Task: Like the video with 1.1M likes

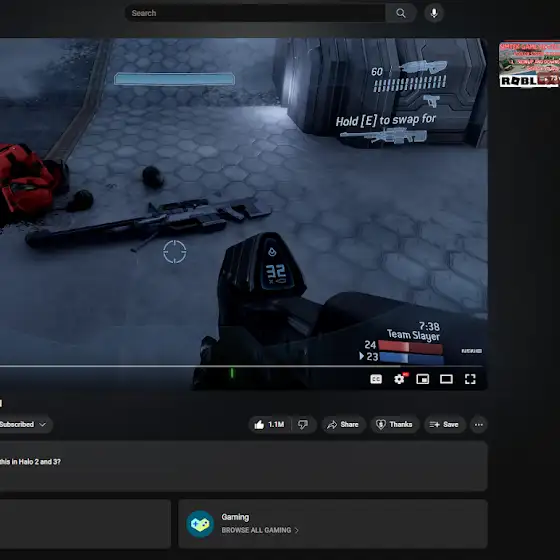Action: click(x=270, y=425)
